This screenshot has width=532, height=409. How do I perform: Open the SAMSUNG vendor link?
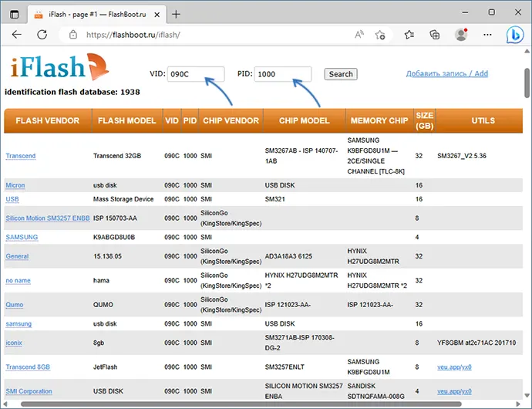tap(22, 237)
